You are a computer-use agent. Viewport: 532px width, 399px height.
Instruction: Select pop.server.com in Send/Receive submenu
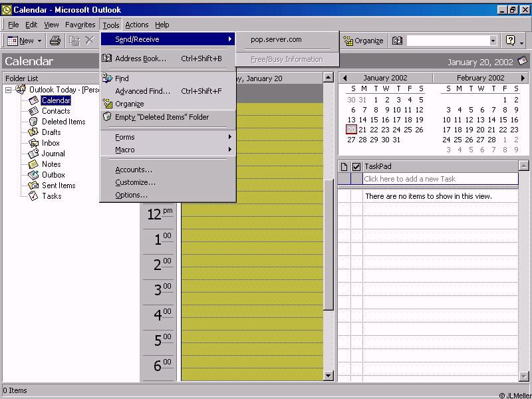(x=276, y=39)
